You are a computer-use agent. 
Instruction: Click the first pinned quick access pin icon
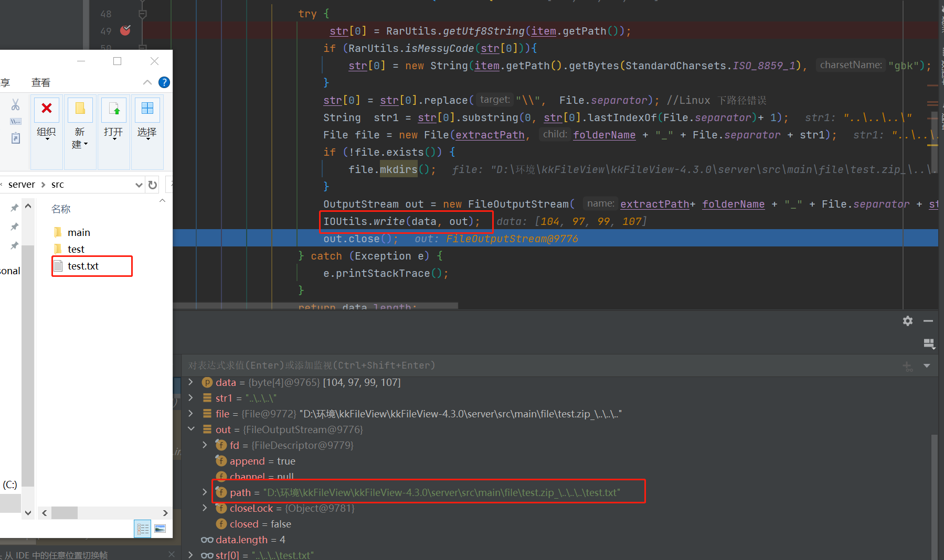click(x=15, y=208)
